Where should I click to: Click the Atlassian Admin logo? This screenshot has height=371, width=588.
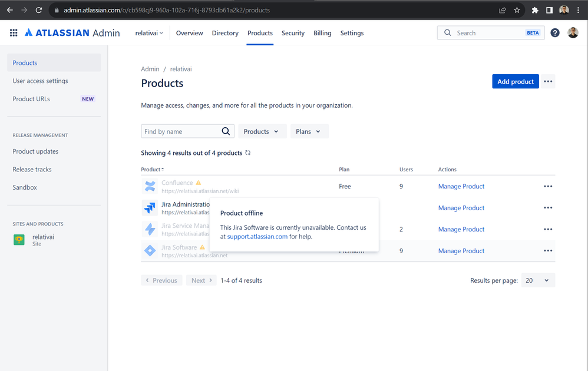coord(72,33)
